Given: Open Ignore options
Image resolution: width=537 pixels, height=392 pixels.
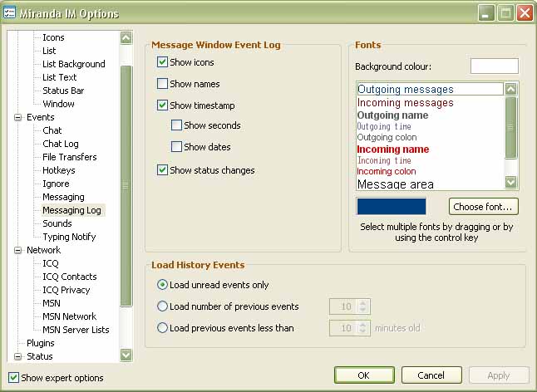Looking at the screenshot, I should (56, 184).
